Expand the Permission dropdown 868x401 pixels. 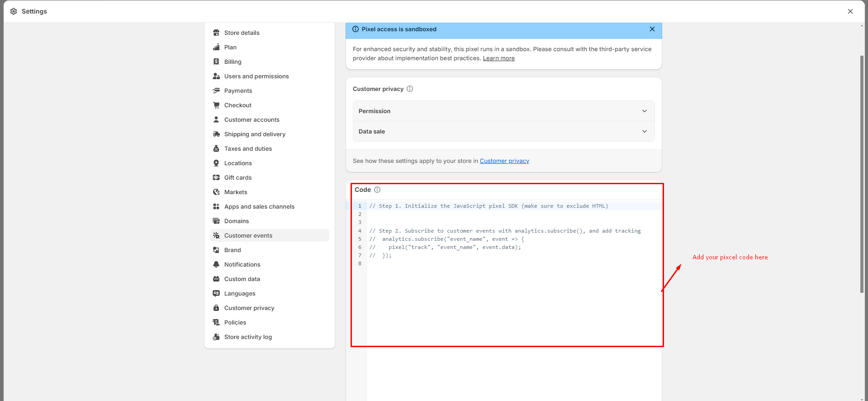[503, 111]
